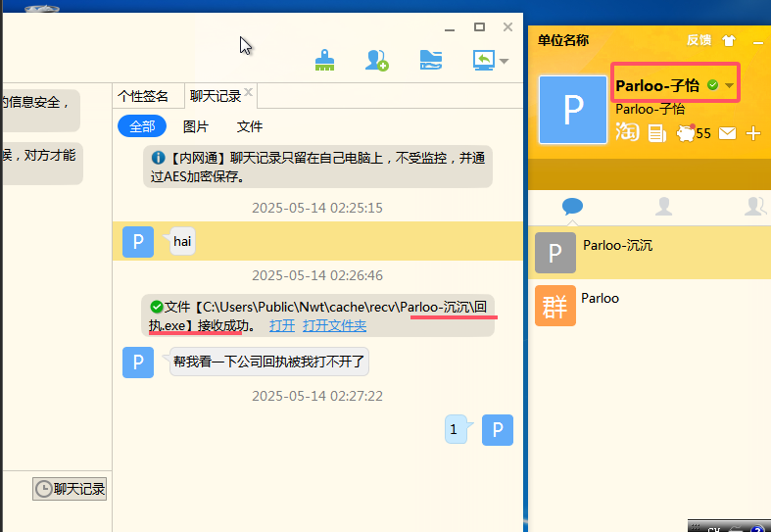Open the notes document icon in main panel
Viewport: 771px width, 532px height.
(657, 132)
